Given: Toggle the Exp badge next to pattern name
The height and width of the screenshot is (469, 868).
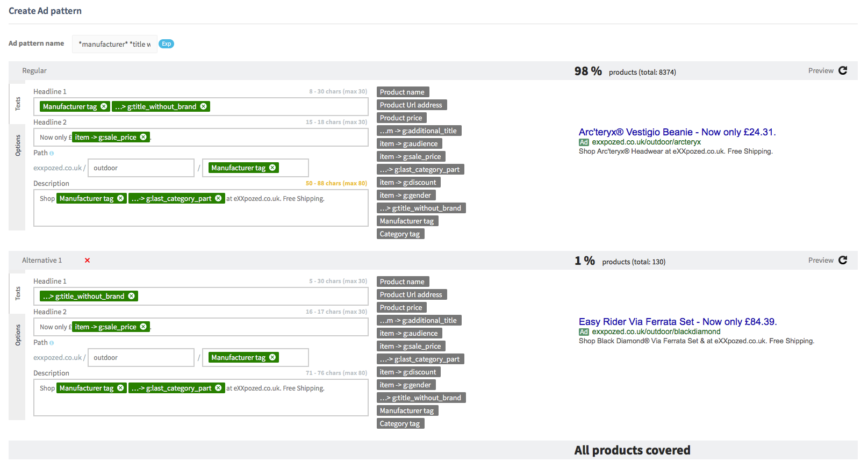Looking at the screenshot, I should click(x=167, y=44).
